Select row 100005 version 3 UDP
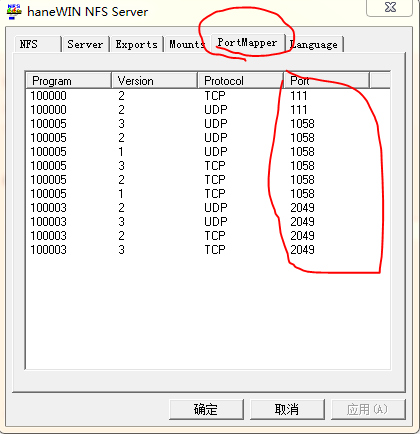Screen dimensions: 420x434 (x=207, y=124)
